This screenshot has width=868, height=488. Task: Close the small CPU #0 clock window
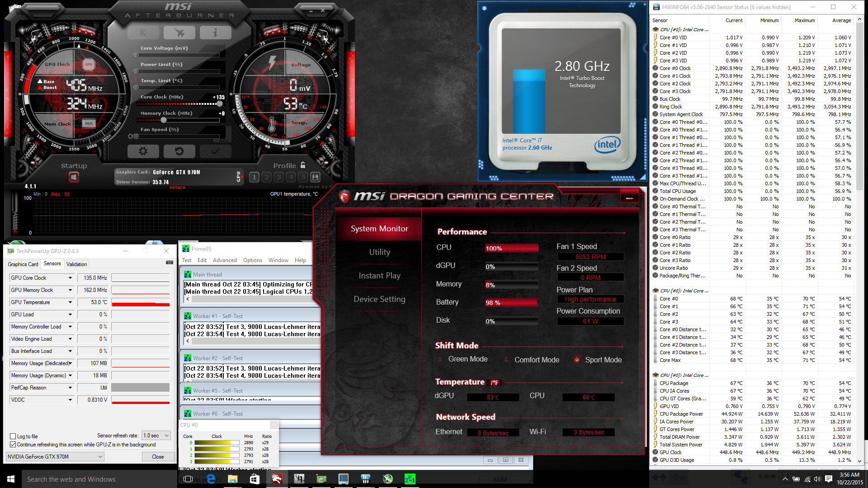click(274, 425)
